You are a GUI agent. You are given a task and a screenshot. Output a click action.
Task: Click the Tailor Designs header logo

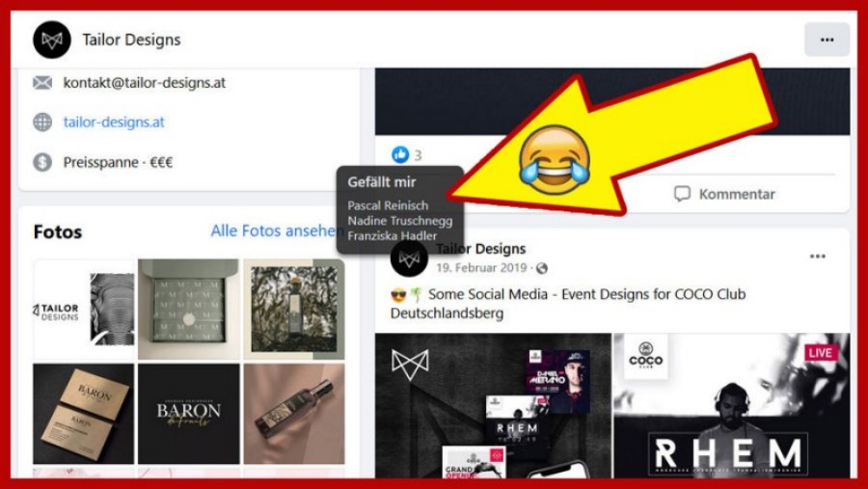[x=52, y=40]
